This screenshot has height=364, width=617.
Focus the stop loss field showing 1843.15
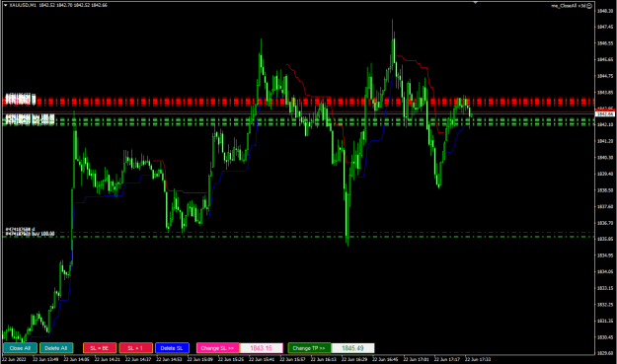pos(262,348)
